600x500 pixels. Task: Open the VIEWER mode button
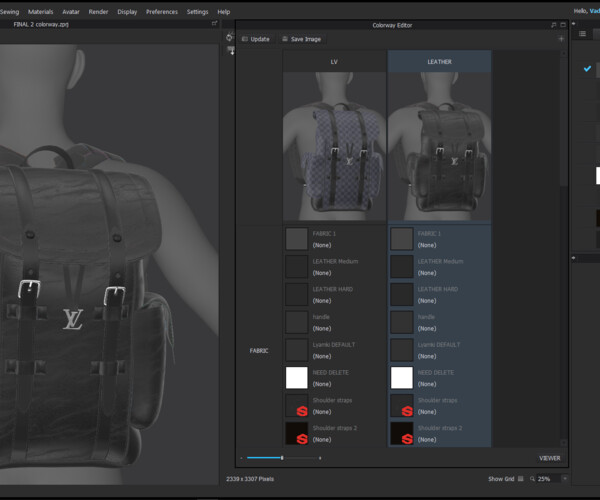pyautogui.click(x=549, y=458)
